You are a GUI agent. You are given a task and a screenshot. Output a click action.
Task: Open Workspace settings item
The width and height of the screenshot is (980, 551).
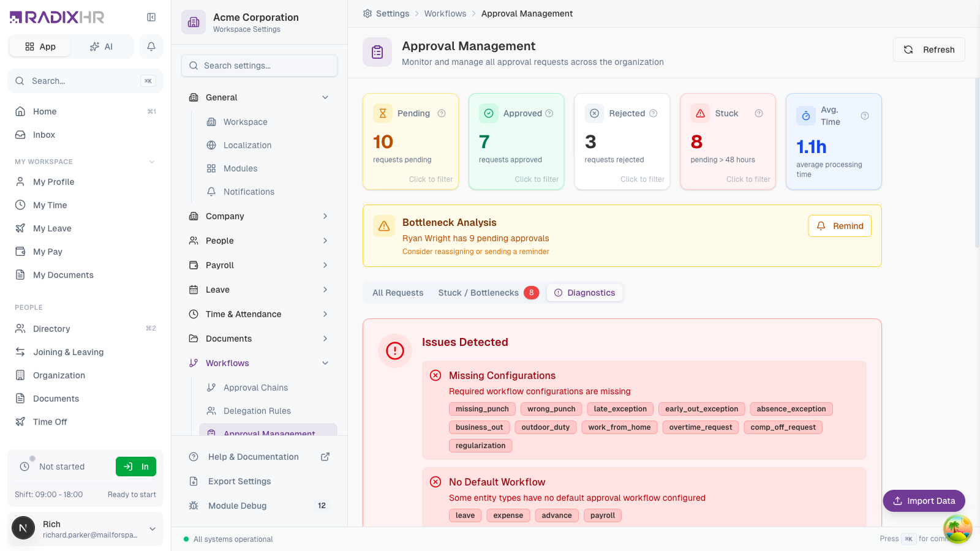pyautogui.click(x=268, y=122)
